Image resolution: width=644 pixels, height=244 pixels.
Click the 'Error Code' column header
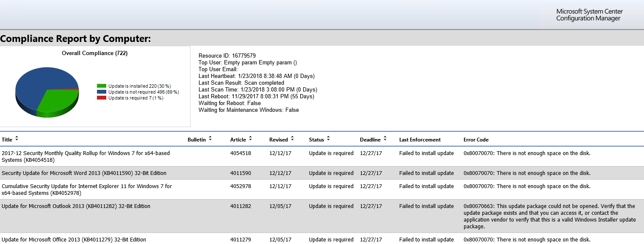(476, 140)
